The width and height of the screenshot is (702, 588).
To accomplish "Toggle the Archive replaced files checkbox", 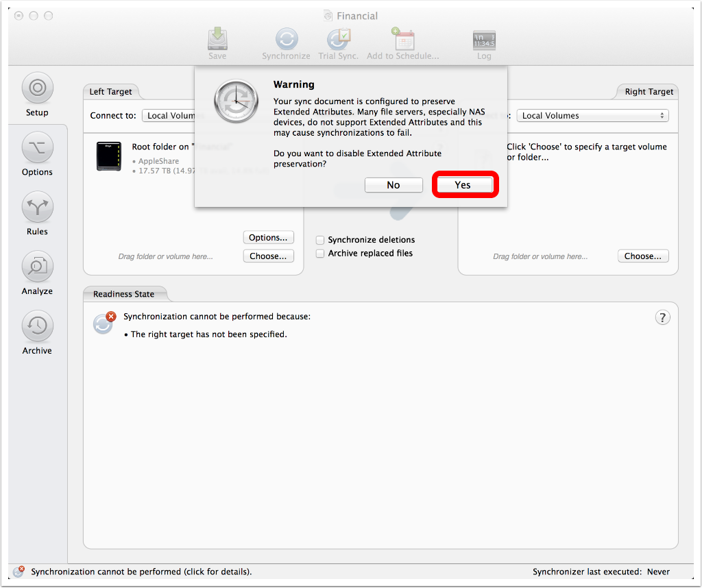I will click(x=320, y=254).
